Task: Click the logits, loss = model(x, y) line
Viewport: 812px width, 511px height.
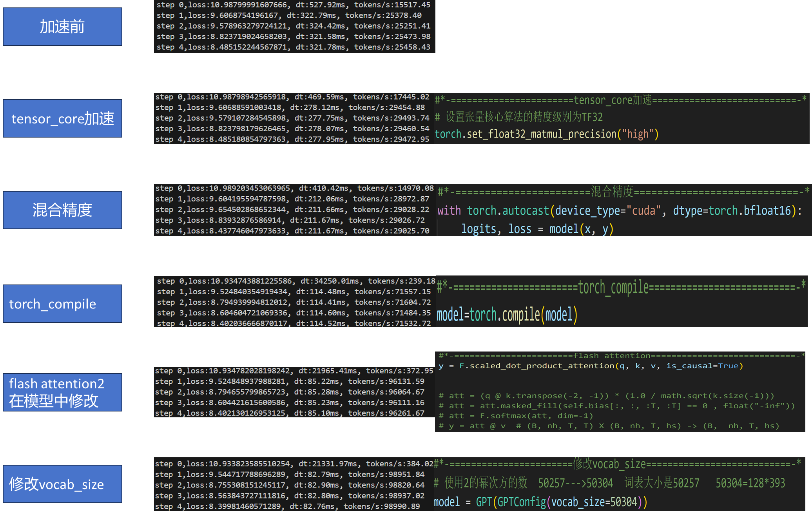Action: pyautogui.click(x=537, y=229)
